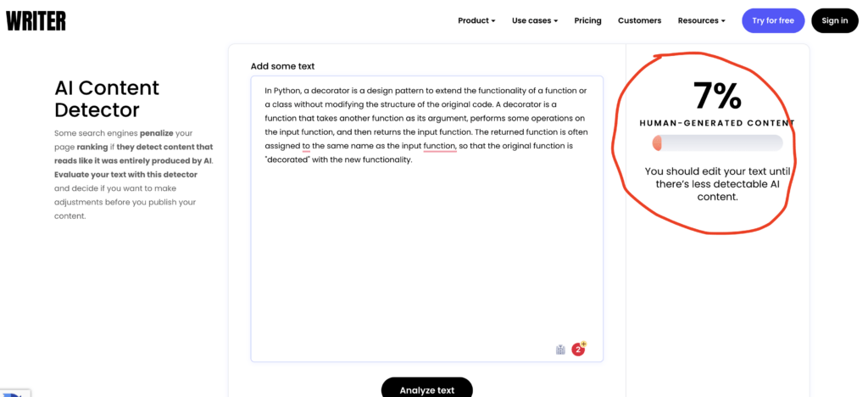Image resolution: width=868 pixels, height=397 pixels.
Task: Click the underlined word "to" in the text
Action: [306, 146]
